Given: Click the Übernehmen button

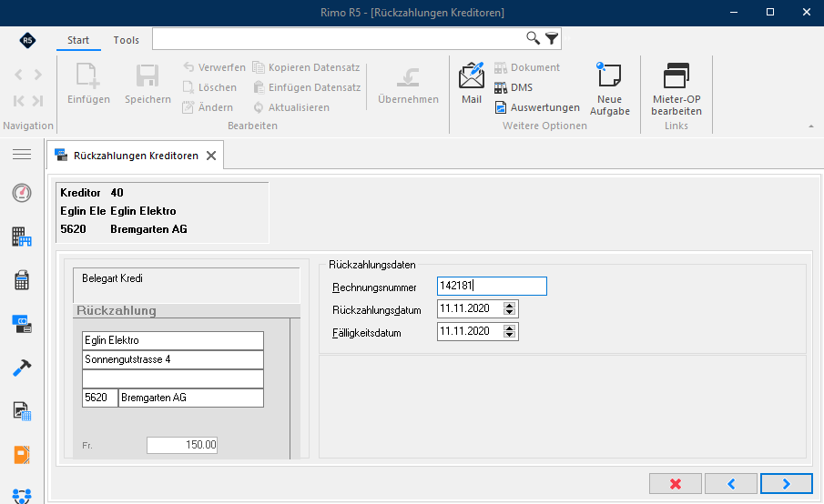Looking at the screenshot, I should pyautogui.click(x=408, y=85).
